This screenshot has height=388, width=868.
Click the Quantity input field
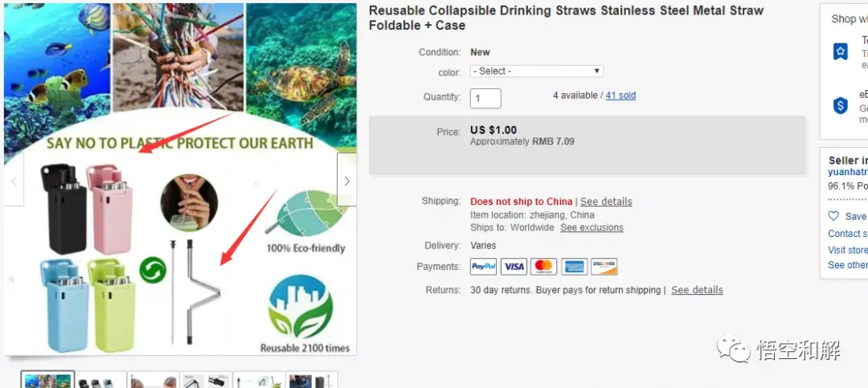485,99
